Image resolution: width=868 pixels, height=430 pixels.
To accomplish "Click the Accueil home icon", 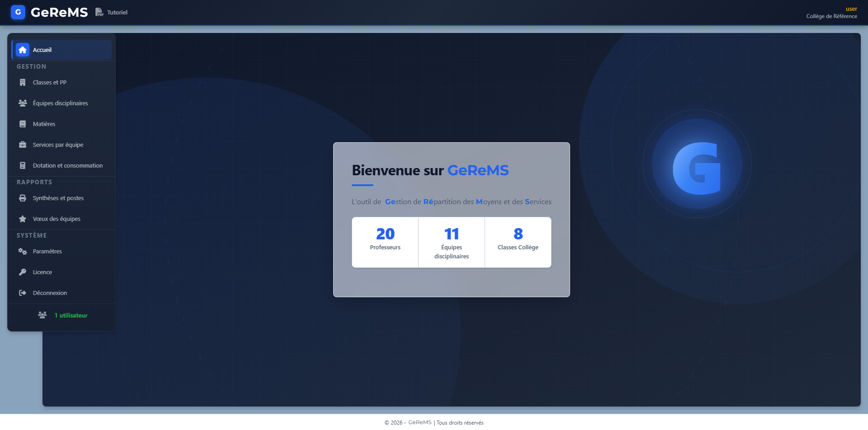I will [23, 50].
